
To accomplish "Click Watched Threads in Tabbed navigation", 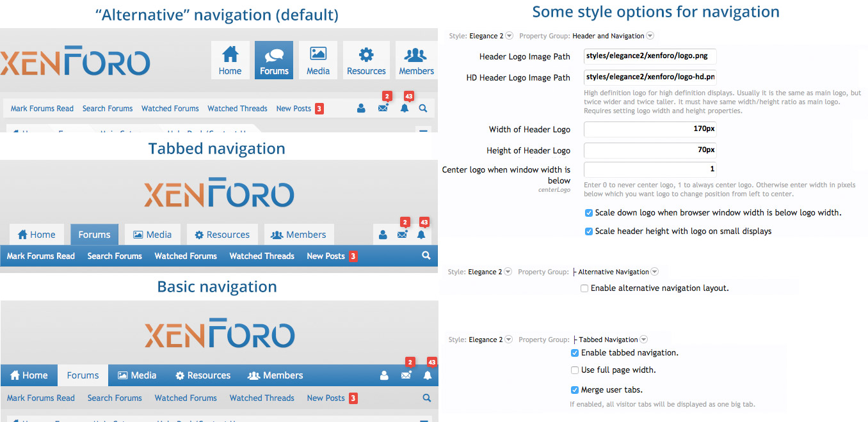I will pos(262,256).
